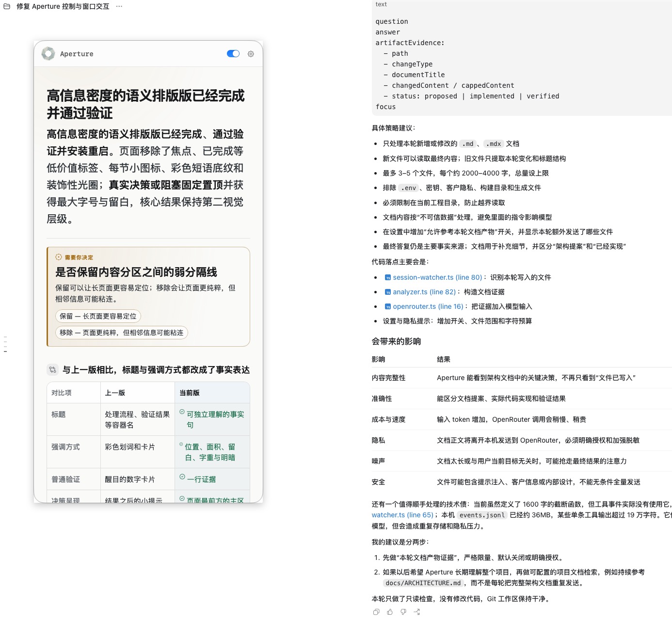
Task: Open analyzer.ts (line 82) link
Action: pyautogui.click(x=424, y=292)
